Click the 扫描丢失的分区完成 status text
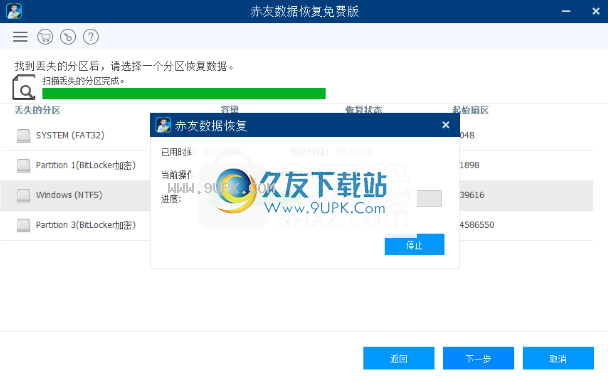608x382 pixels. 83,81
